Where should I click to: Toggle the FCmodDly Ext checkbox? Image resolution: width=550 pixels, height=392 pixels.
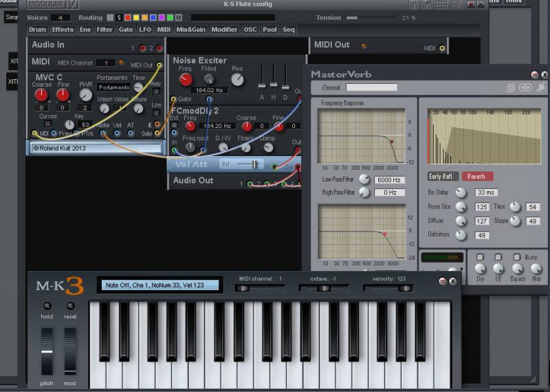pos(174,125)
